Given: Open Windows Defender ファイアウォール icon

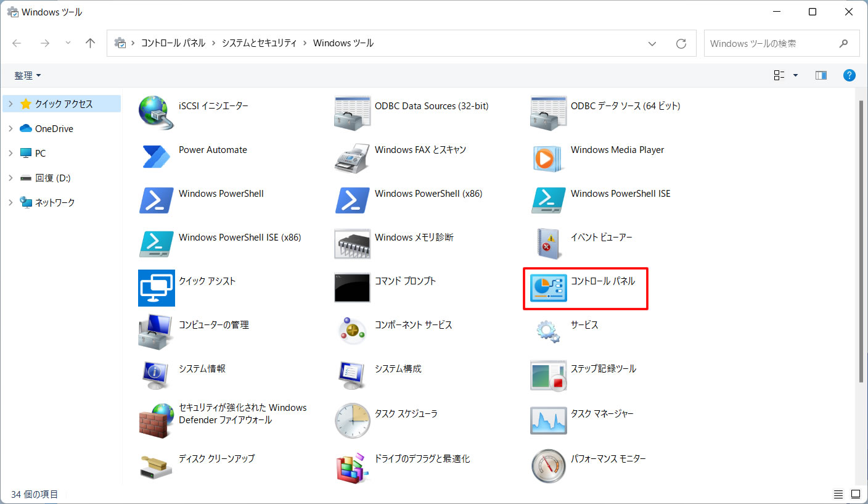Looking at the screenshot, I should [x=156, y=420].
